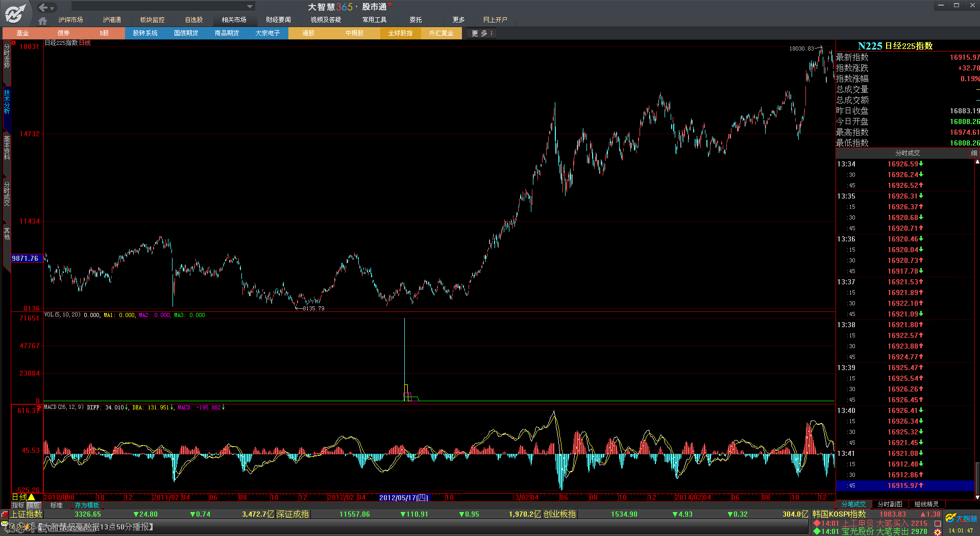The image size is (980, 536).
Task: Switch to the 分时副图 tab
Action: 890,504
